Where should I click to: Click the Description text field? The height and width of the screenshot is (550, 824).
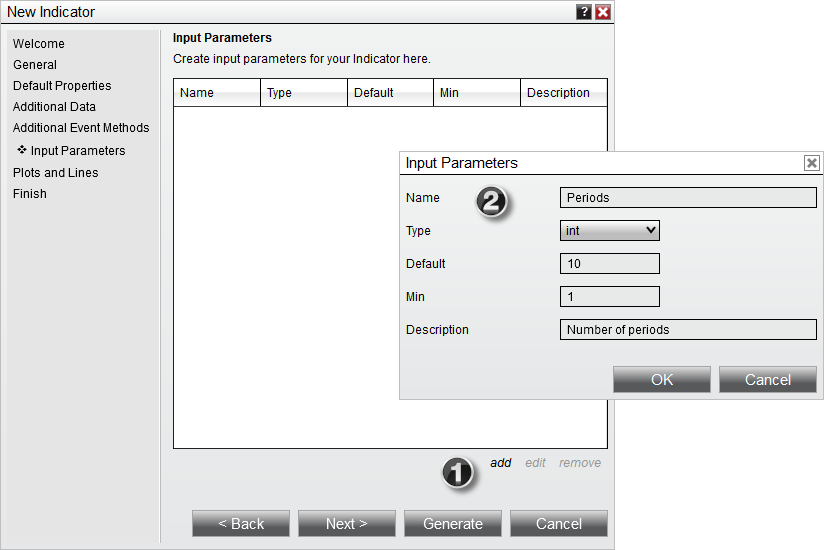point(687,330)
